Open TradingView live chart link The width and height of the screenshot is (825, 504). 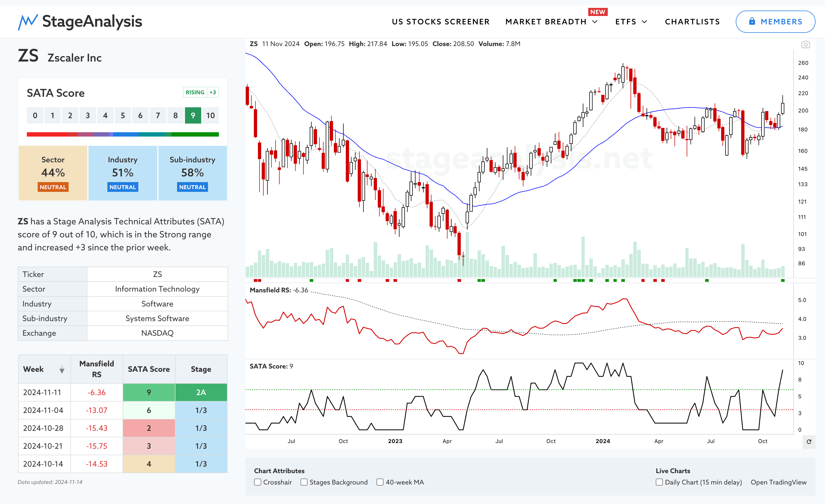(778, 482)
